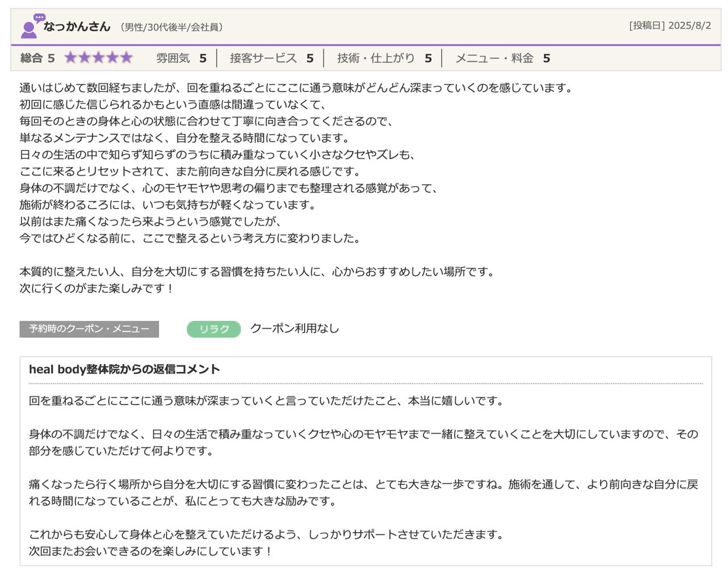The height and width of the screenshot is (573, 728).
Task: Click the 投稿日 2025/8/2 date
Action: tap(669, 26)
